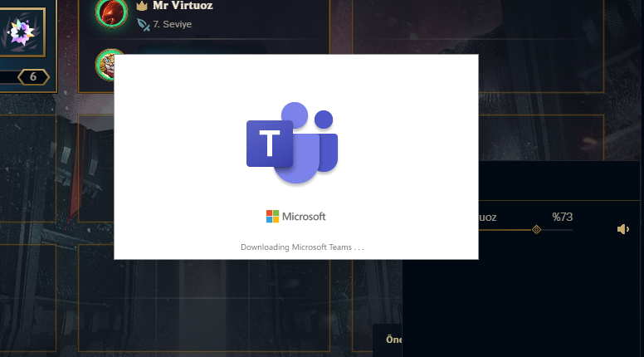The height and width of the screenshot is (357, 644).
Task: Mute with the speaker icon in volume panel
Action: 622,229
